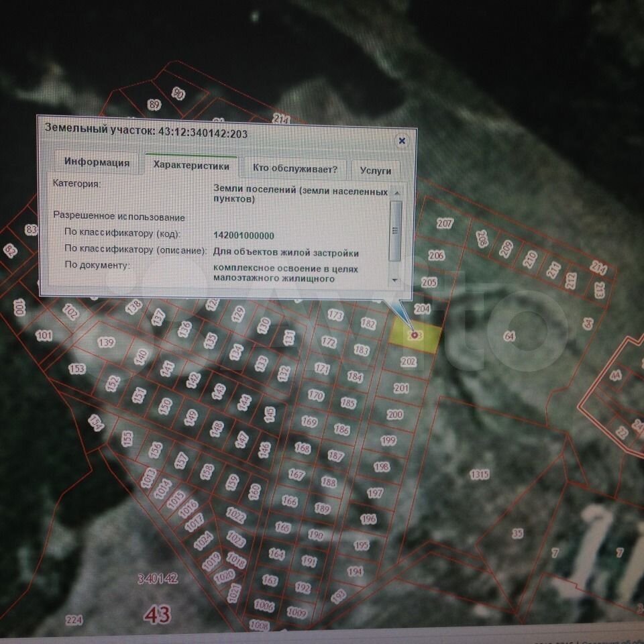Screen dimensions: 644x644
Task: Select large parcel 64 on map
Action: [x=509, y=336]
